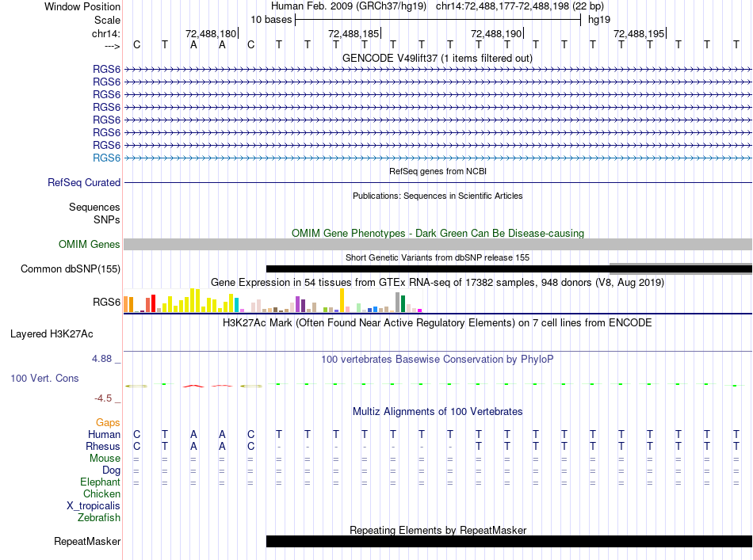Screen dimensions: 753x560
Task: Click the 'RefSeq Curated' track label
Action: click(83, 183)
